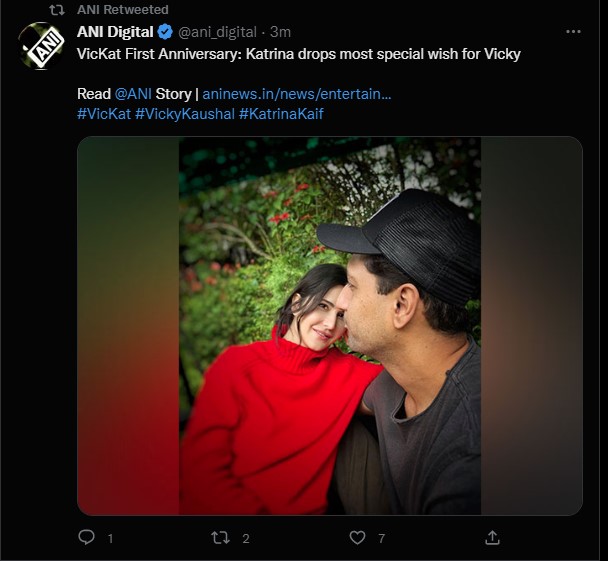Browse the #VicKat hashtag
The height and width of the screenshot is (561, 608).
(x=103, y=114)
